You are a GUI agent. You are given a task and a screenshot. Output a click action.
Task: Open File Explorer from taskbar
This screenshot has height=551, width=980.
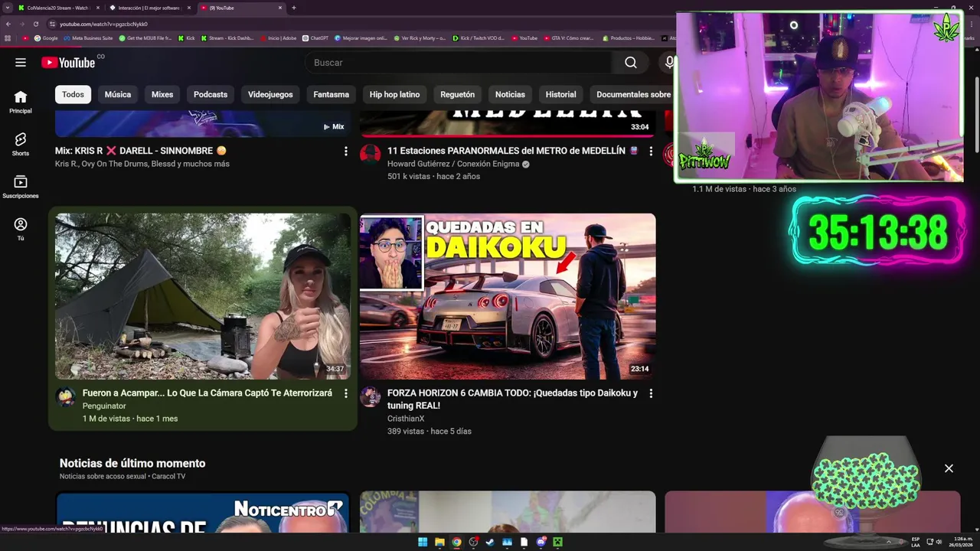click(x=439, y=542)
